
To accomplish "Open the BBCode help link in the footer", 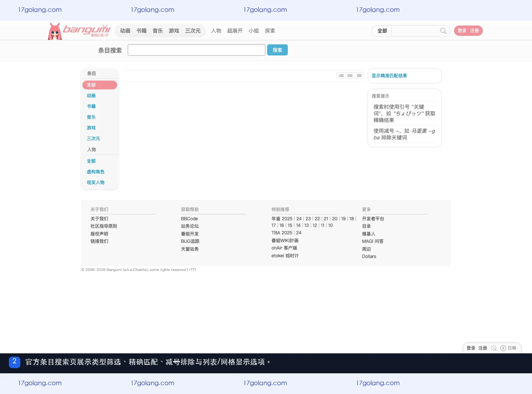I will pyautogui.click(x=190, y=219).
